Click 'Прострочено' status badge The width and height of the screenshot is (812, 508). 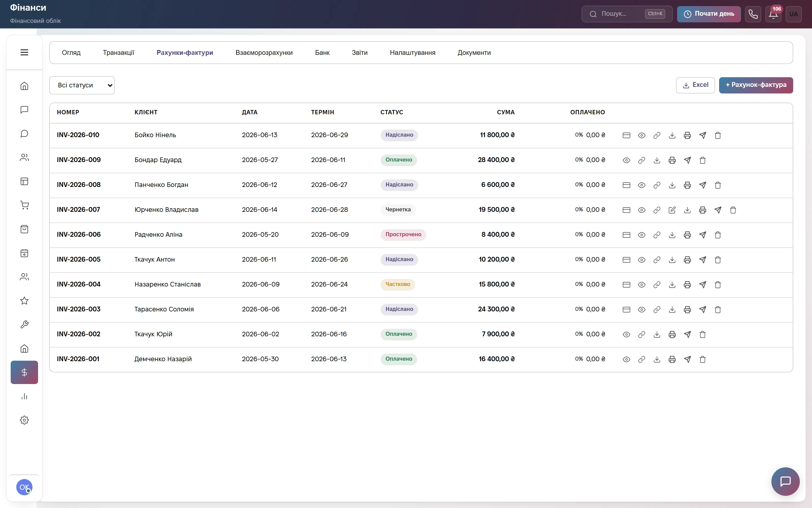(x=403, y=234)
